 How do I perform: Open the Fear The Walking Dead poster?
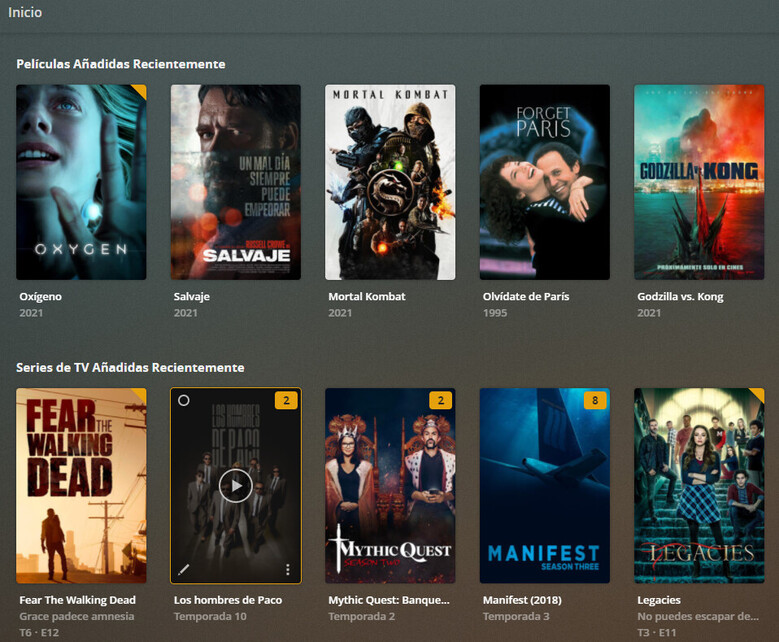(x=81, y=485)
